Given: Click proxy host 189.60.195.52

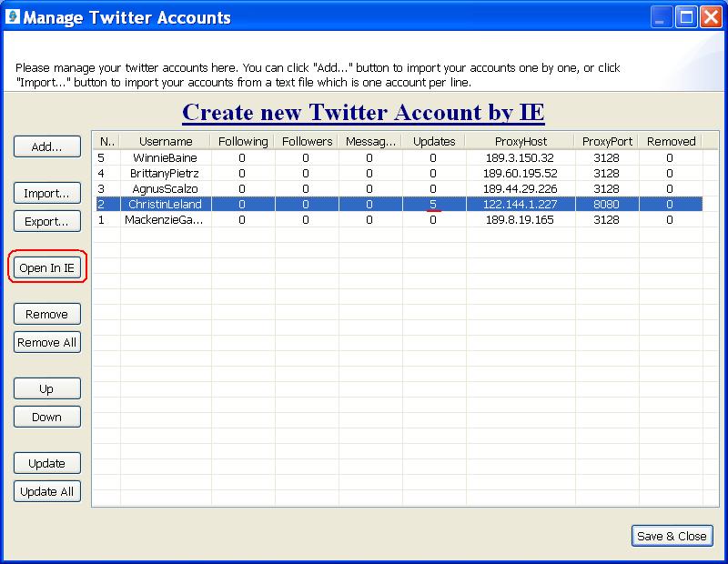Looking at the screenshot, I should (520, 173).
